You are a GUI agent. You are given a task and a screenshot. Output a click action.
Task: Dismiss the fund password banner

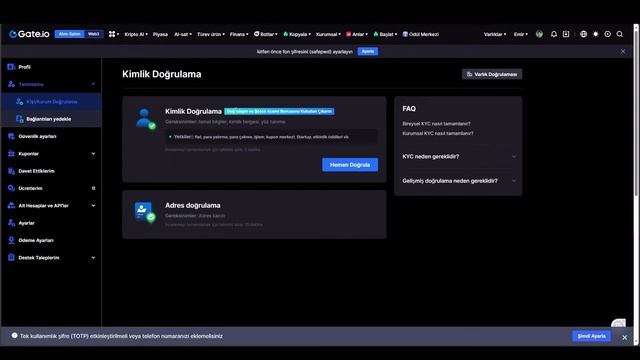pos(623,51)
